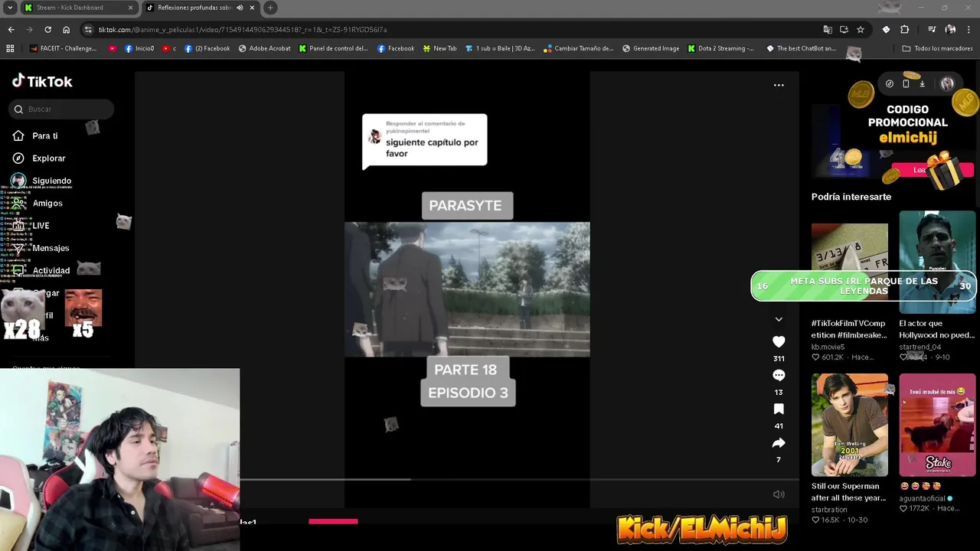Open the Explorar compass page
This screenshot has width=980, height=551.
click(48, 158)
